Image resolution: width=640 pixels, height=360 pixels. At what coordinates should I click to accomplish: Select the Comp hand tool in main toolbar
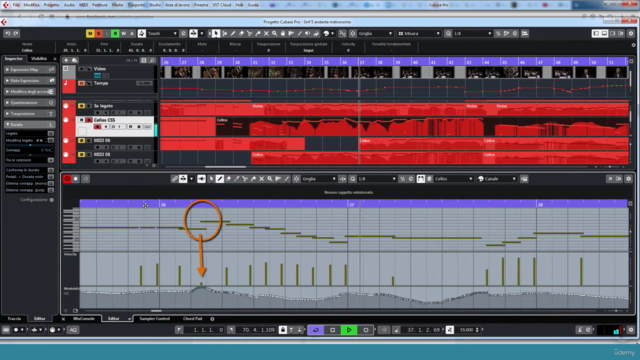click(x=283, y=33)
